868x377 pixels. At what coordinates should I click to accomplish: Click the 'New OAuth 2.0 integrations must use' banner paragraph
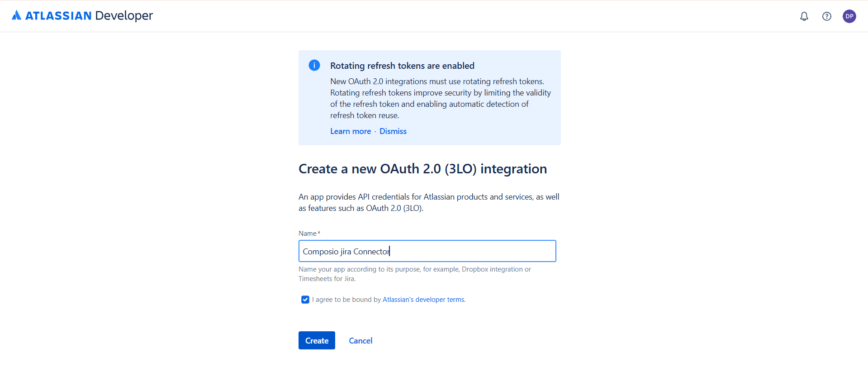click(441, 98)
